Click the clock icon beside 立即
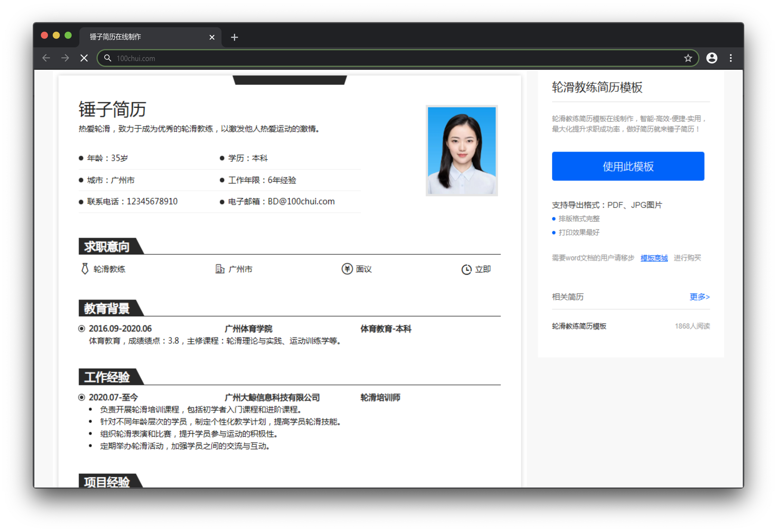Screen dimensions: 777x532 coord(466,269)
